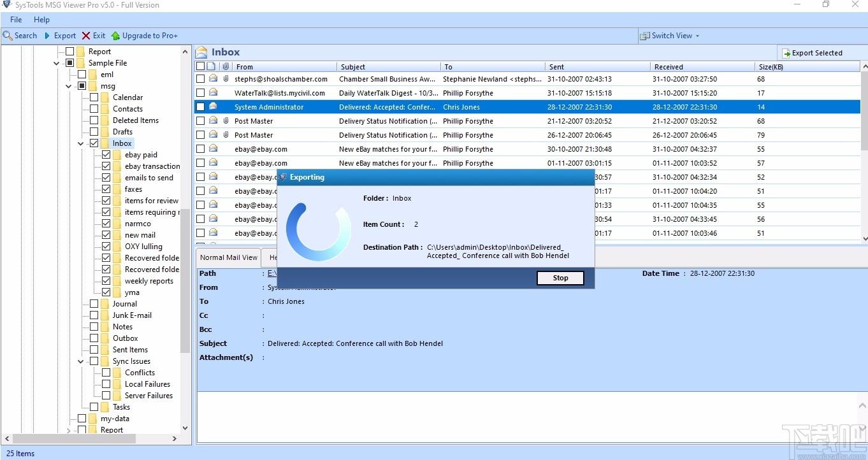Screen dimensions: 868x460
Task: Click folder tree scroll-up arrow
Action: point(185,52)
